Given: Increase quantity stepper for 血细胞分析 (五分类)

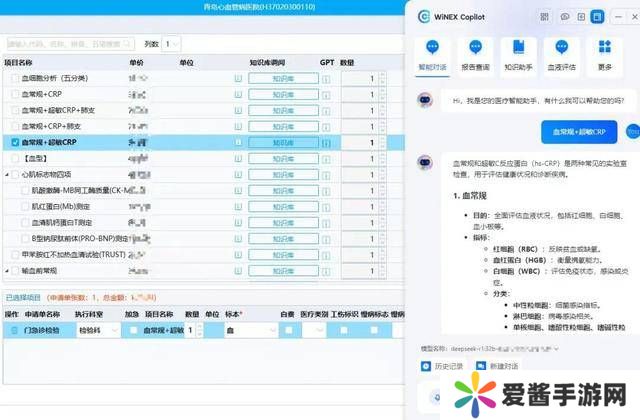Looking at the screenshot, I should (x=383, y=75).
